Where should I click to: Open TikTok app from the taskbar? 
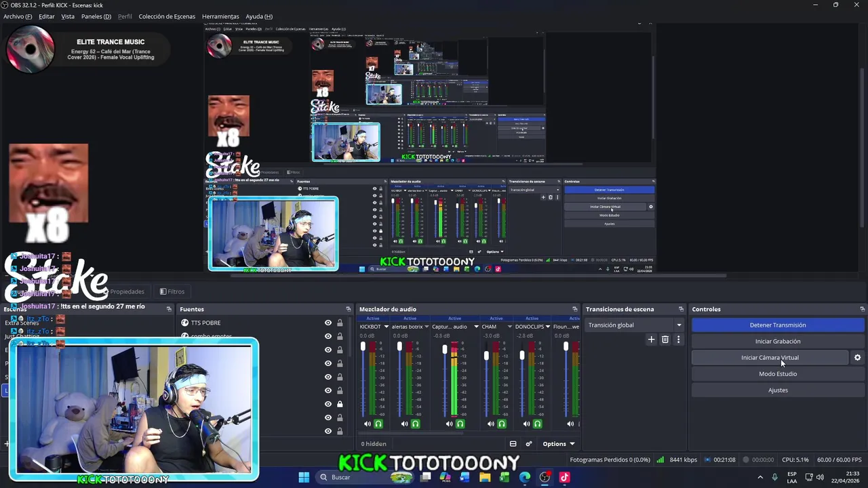564,477
